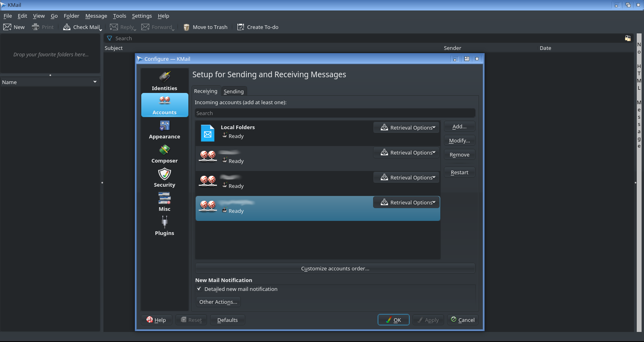Screen dimensions: 644x342
Task: Open Retrieval Options for third account
Action: (x=407, y=177)
